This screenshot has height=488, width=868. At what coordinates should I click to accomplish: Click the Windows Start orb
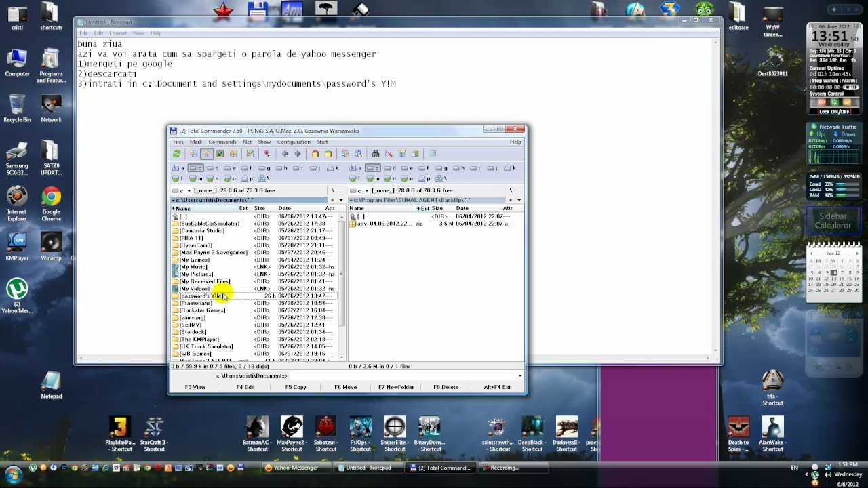click(14, 474)
